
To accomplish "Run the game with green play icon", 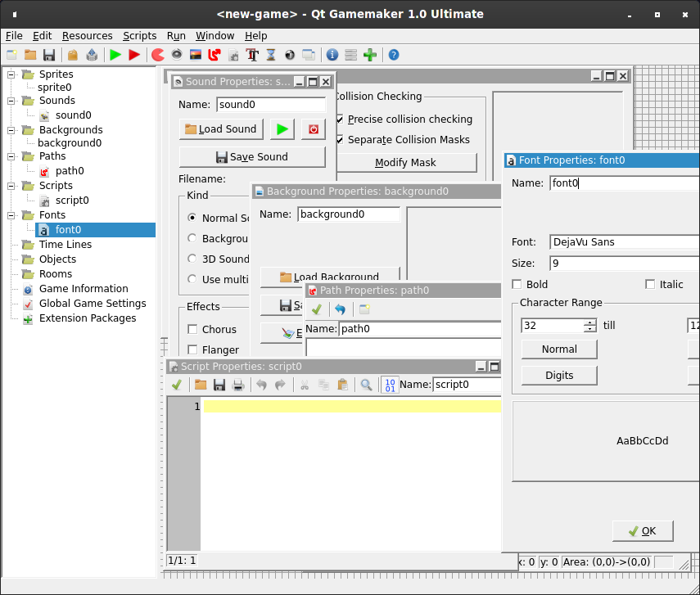I will [115, 55].
